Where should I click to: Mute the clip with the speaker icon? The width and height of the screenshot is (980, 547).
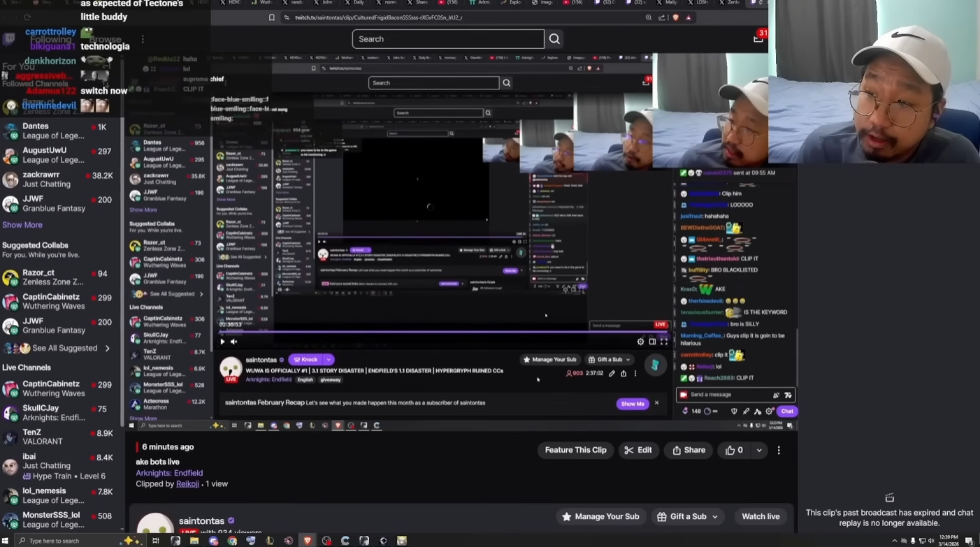coord(234,342)
